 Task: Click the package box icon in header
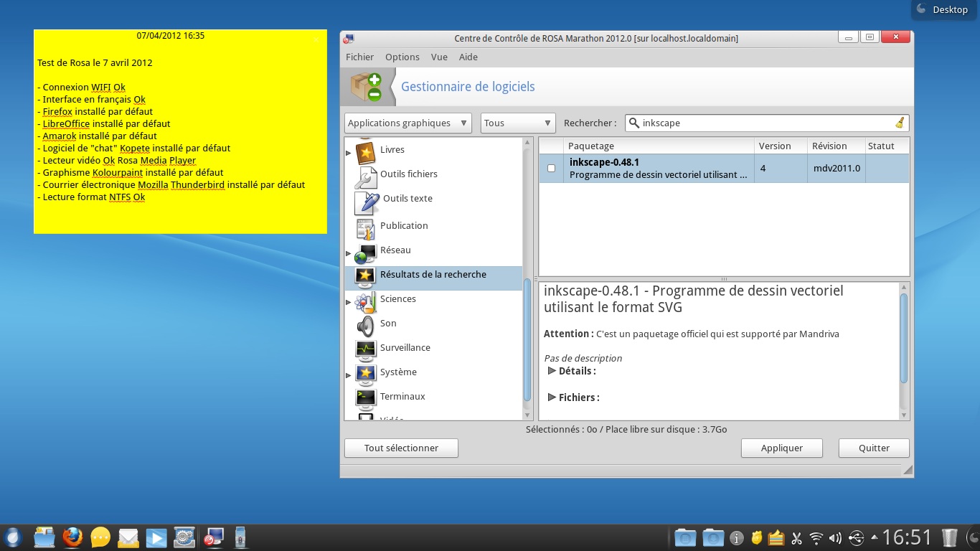click(x=366, y=87)
